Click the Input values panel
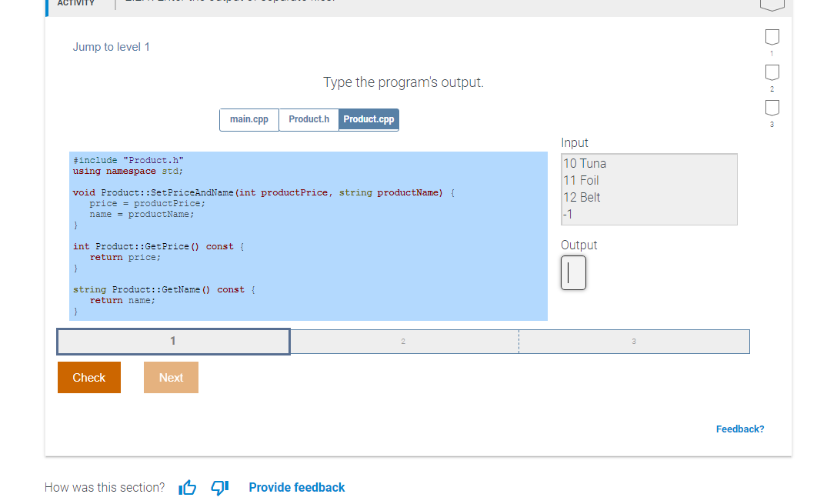The image size is (827, 504). (x=649, y=189)
